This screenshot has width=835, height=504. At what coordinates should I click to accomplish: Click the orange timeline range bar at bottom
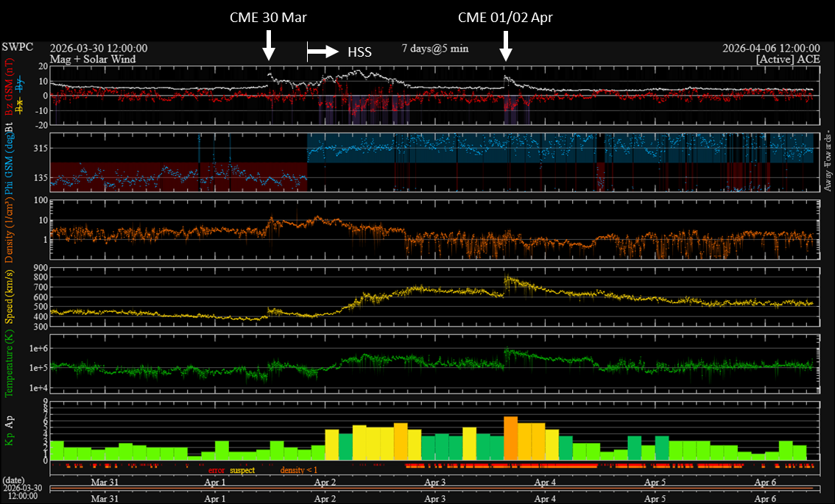(x=431, y=488)
